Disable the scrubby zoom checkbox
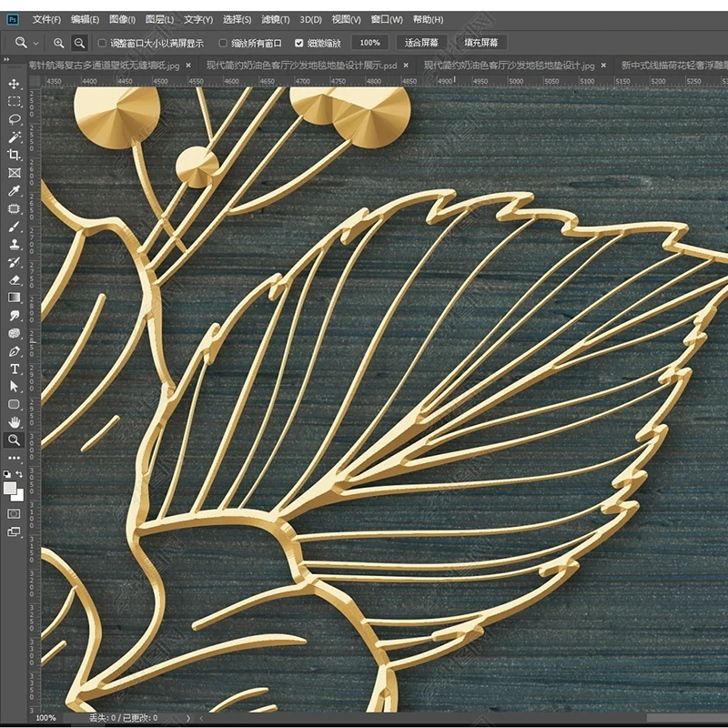 [x=300, y=41]
